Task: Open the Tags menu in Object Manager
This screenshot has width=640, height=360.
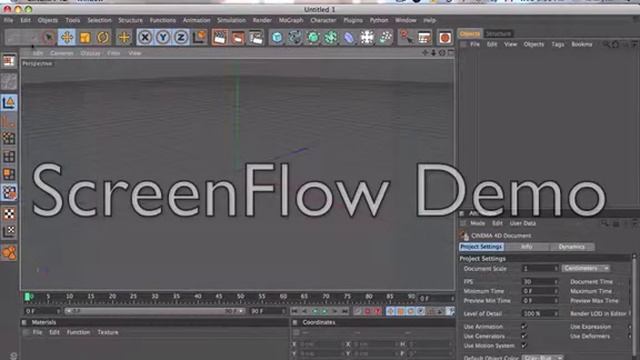Action: click(558, 44)
